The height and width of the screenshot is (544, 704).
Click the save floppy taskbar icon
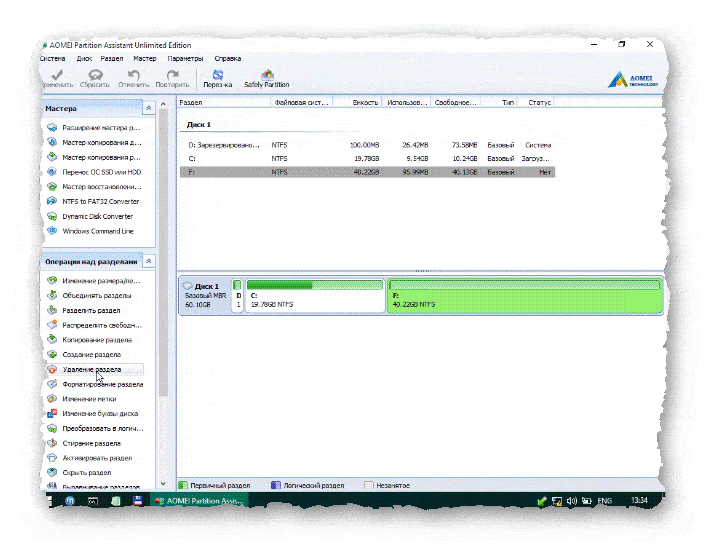pos(138,501)
